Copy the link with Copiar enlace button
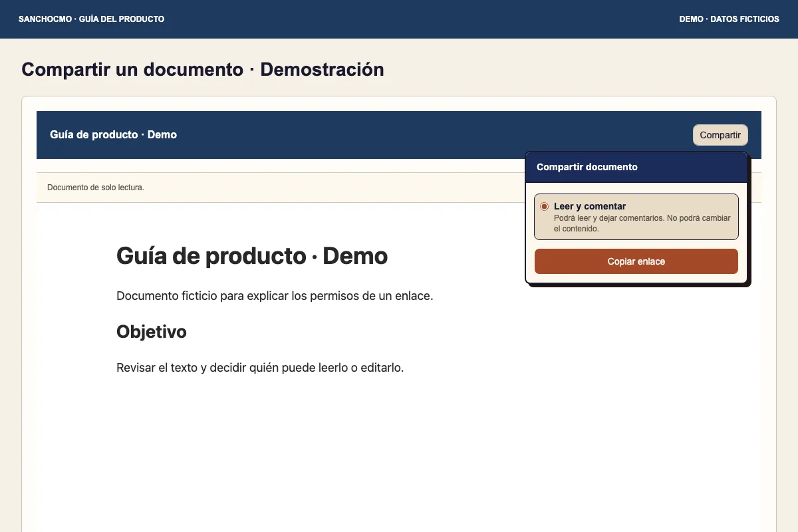 point(636,261)
